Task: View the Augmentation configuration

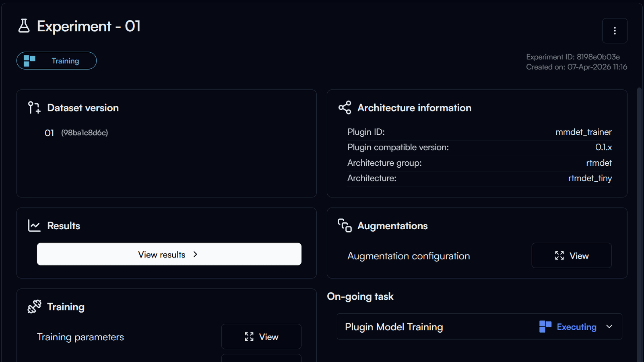Action: [x=572, y=255]
